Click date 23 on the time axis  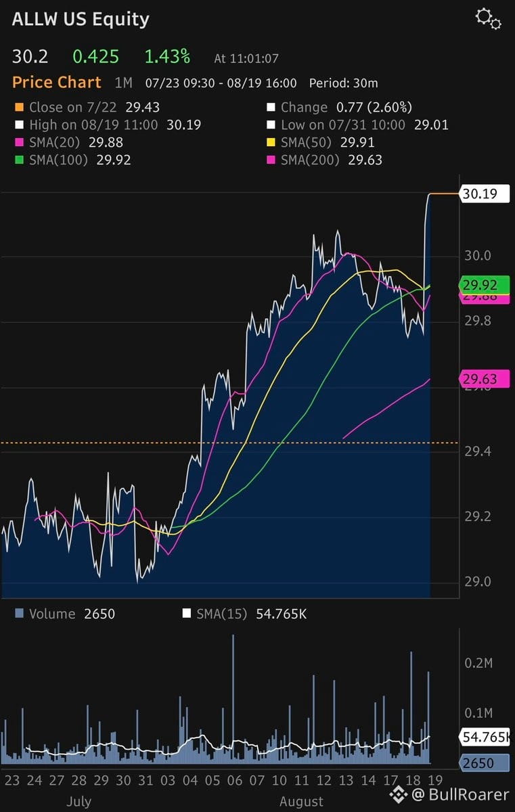12,780
